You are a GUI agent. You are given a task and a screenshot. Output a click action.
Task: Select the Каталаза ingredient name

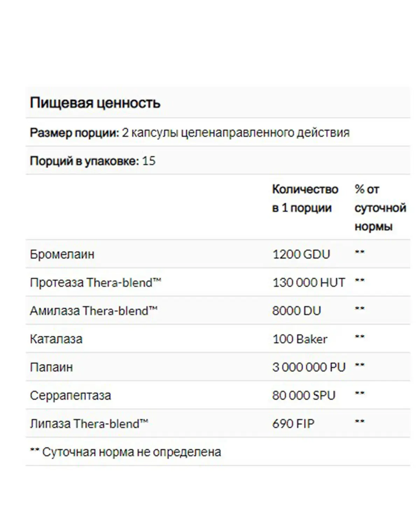[x=56, y=339]
